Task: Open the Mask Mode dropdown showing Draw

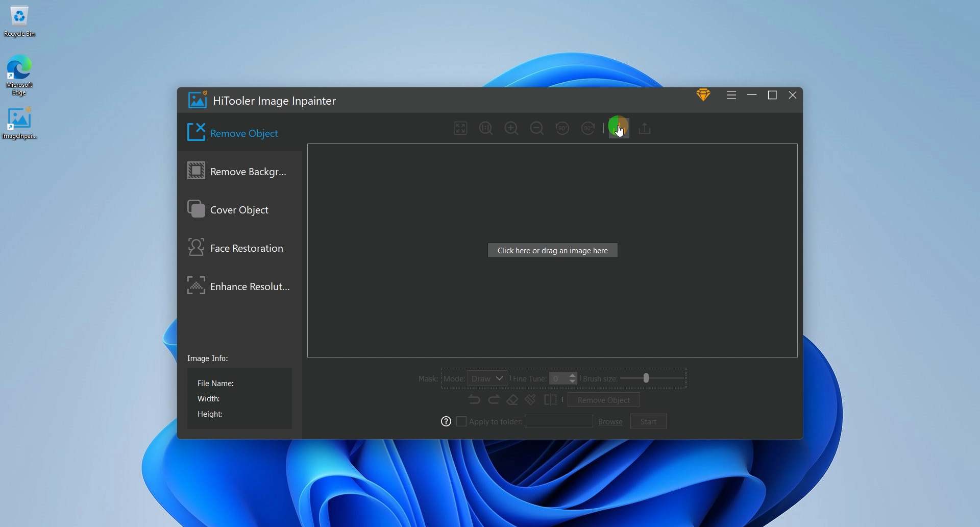Action: [486, 378]
